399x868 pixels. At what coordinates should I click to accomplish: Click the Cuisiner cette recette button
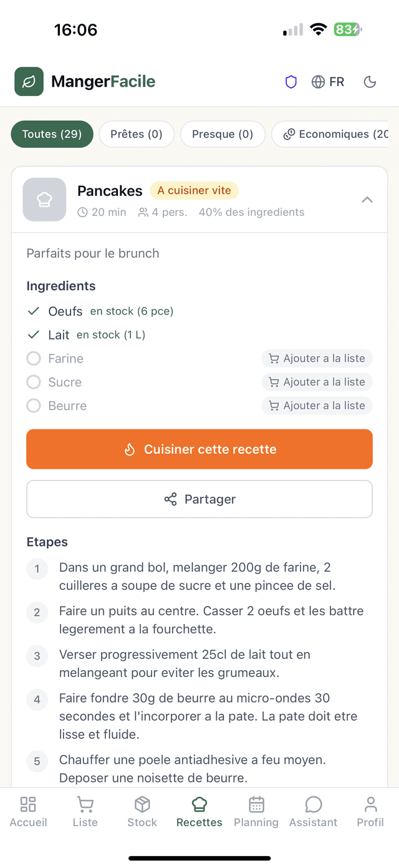(x=199, y=449)
